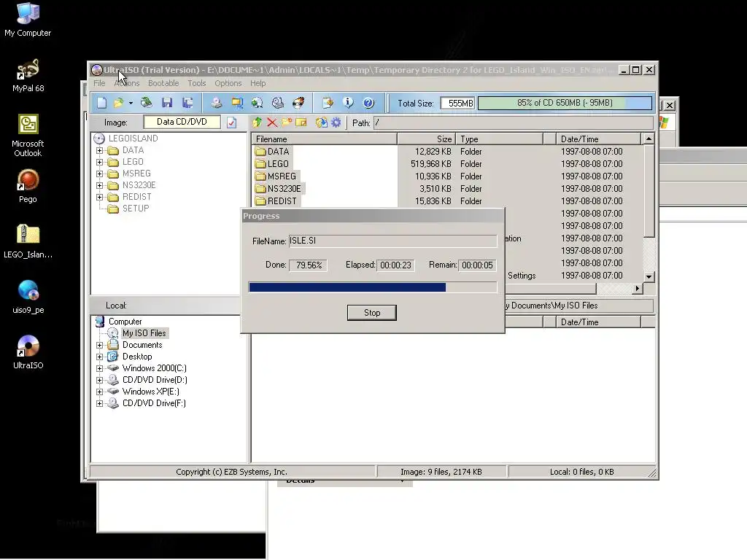Select Microsoft Outlook desktop icon
The image size is (747, 560).
pos(28,136)
